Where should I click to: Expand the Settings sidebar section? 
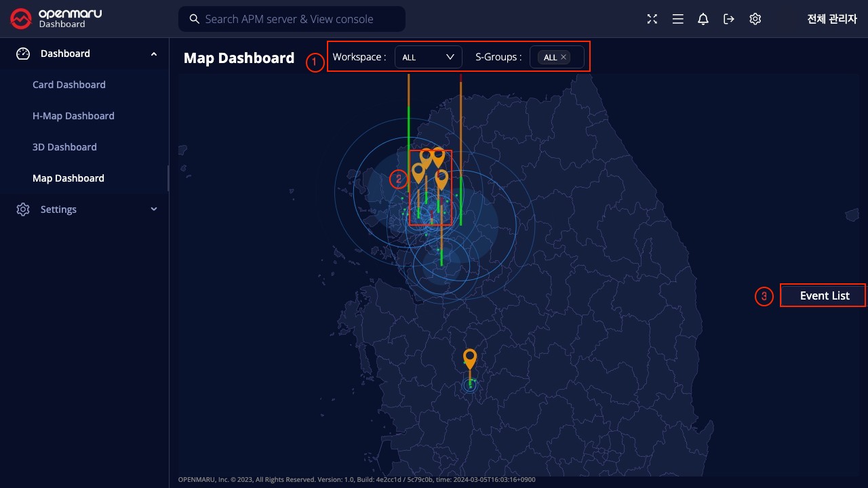(154, 209)
